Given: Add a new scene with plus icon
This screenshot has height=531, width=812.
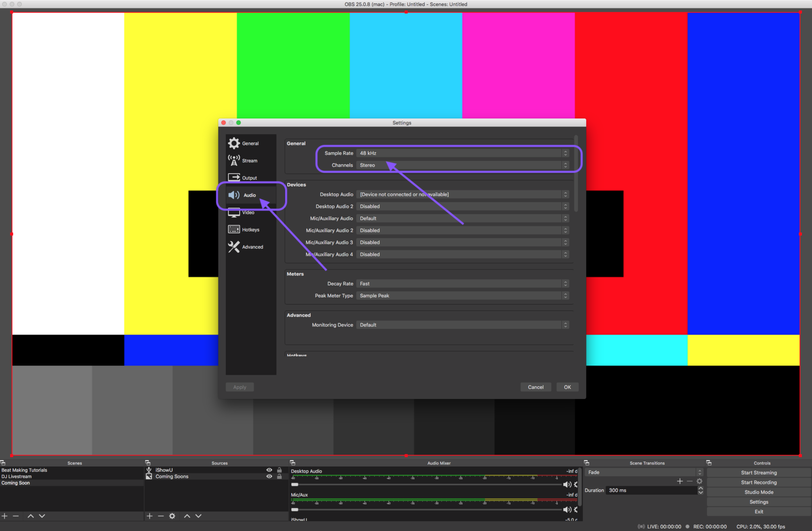Looking at the screenshot, I should point(5,516).
